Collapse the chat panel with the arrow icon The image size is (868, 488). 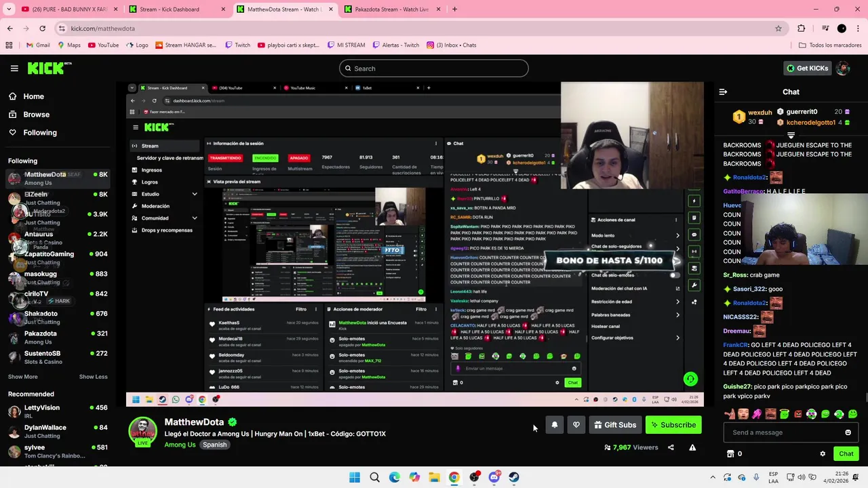[x=723, y=91]
